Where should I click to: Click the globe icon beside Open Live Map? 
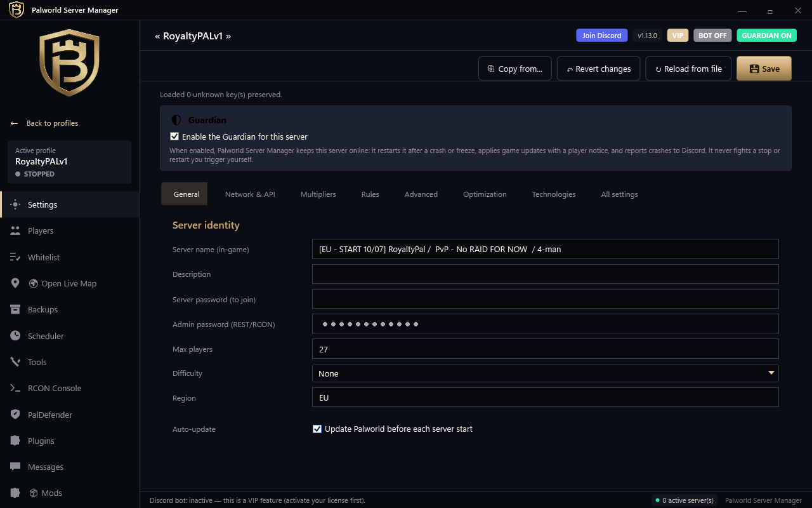click(x=34, y=283)
